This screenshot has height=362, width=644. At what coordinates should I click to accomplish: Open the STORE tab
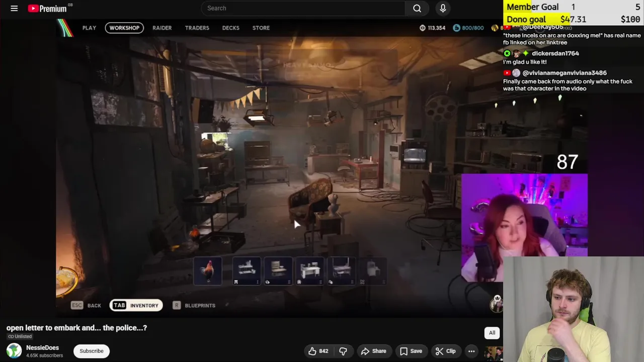[x=261, y=28]
